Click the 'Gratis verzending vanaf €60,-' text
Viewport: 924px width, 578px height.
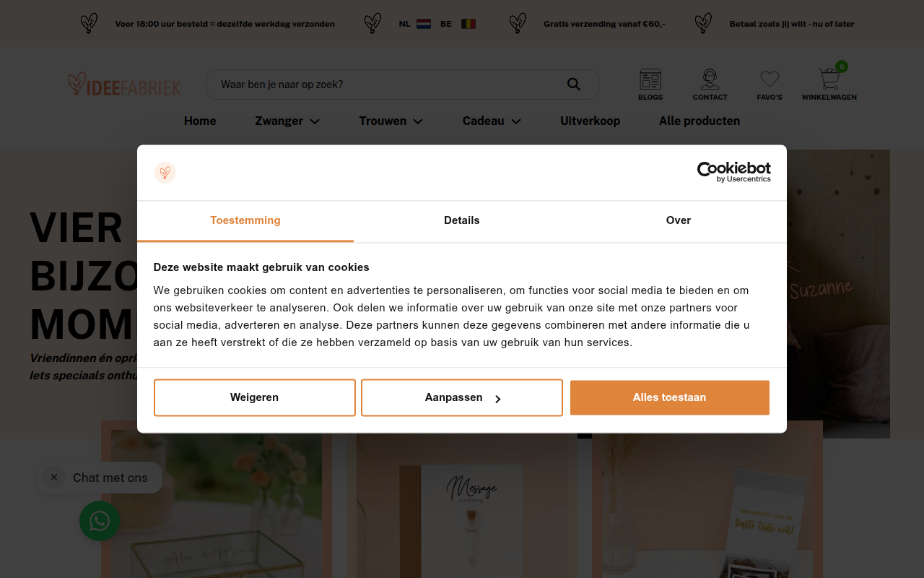tap(604, 24)
